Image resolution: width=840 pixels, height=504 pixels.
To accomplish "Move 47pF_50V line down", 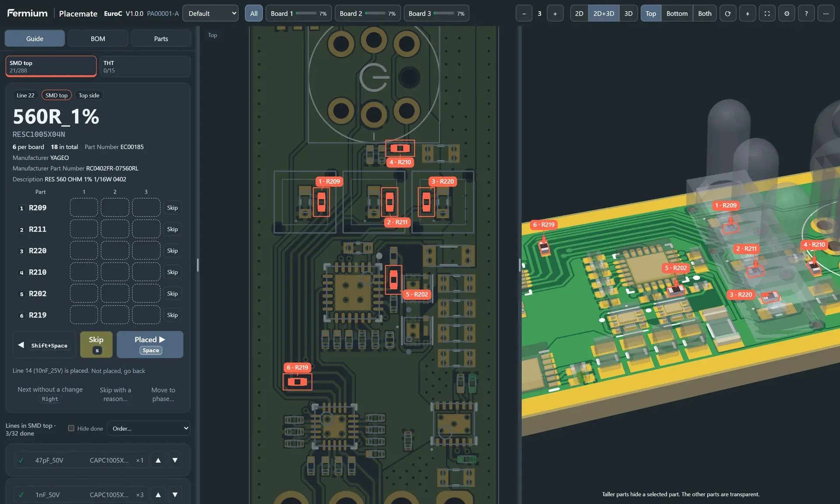I will click(175, 460).
